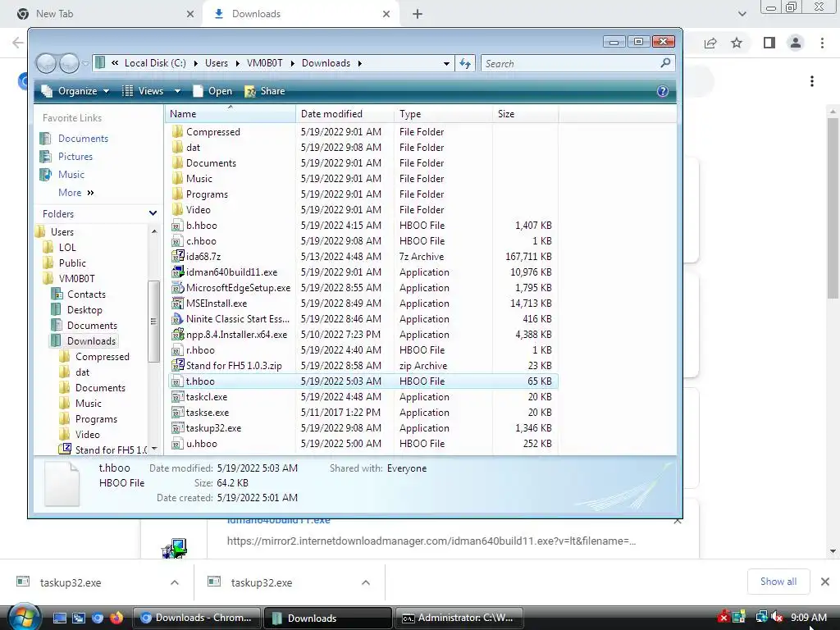Select r.hboo file name

click(200, 349)
